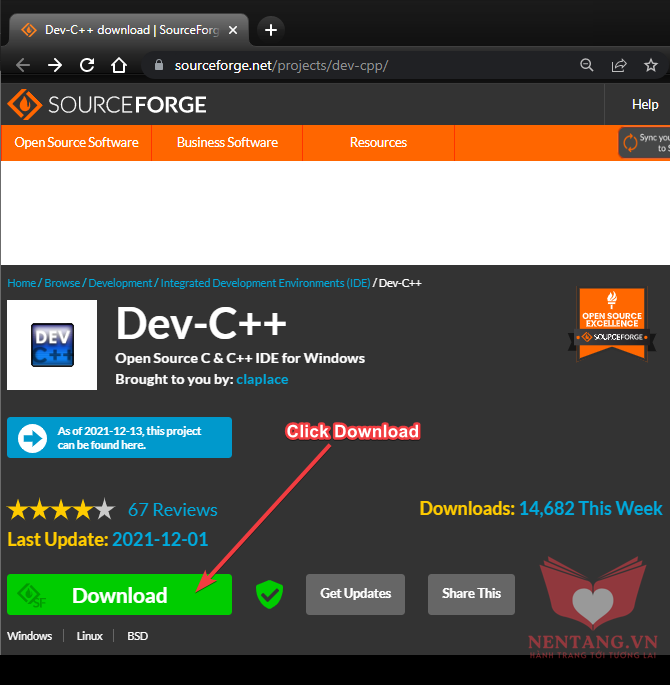The height and width of the screenshot is (685, 670).
Task: Click the share page icon
Action: pyautogui.click(x=619, y=65)
